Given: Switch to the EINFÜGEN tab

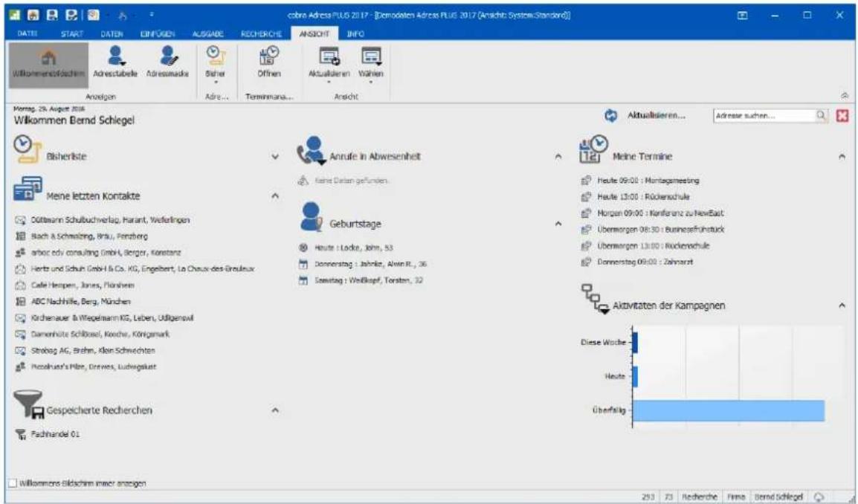Looking at the screenshot, I should (x=158, y=34).
